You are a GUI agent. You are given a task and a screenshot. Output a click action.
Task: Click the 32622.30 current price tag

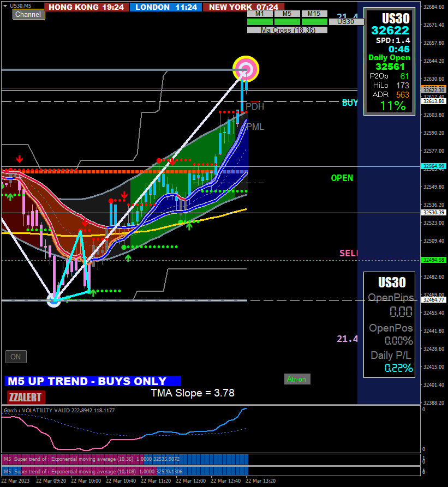coord(434,90)
